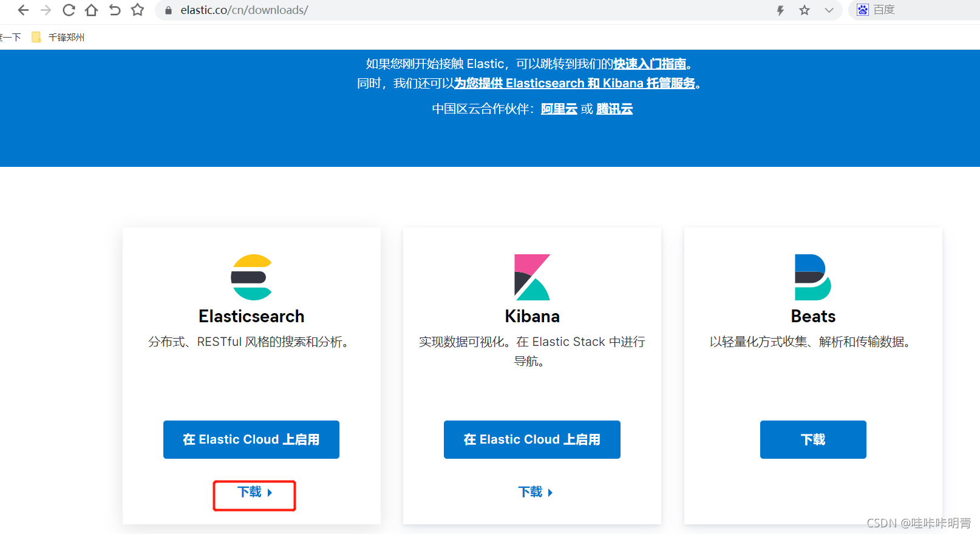Open the Kibana 下载 link
This screenshot has width=980, height=534.
[535, 492]
